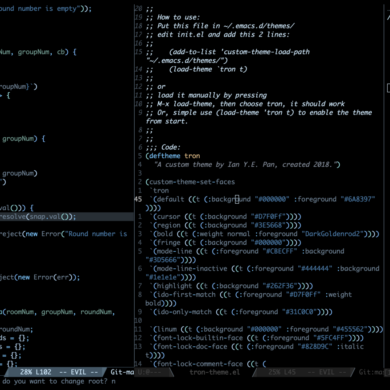This screenshot has height=390, width=390.
Task: Click the "a(roomNum, groupNum, roundNum," line
Action: tap(58, 312)
